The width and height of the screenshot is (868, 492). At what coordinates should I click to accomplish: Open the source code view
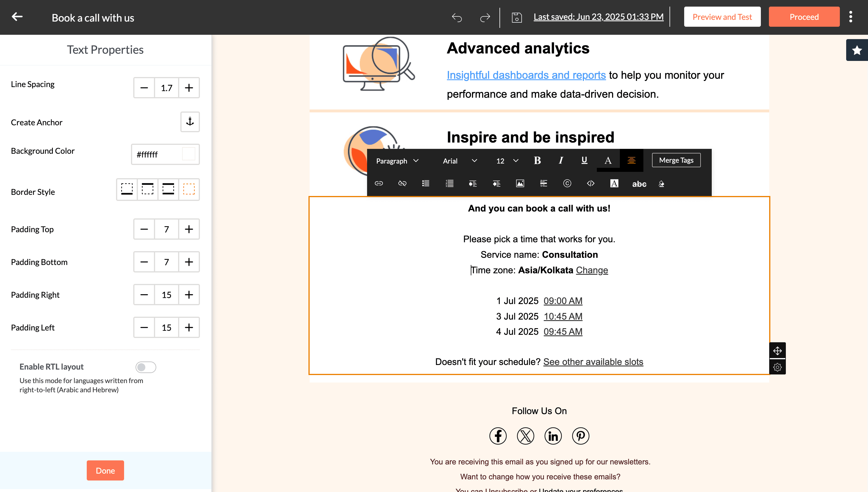click(x=590, y=183)
